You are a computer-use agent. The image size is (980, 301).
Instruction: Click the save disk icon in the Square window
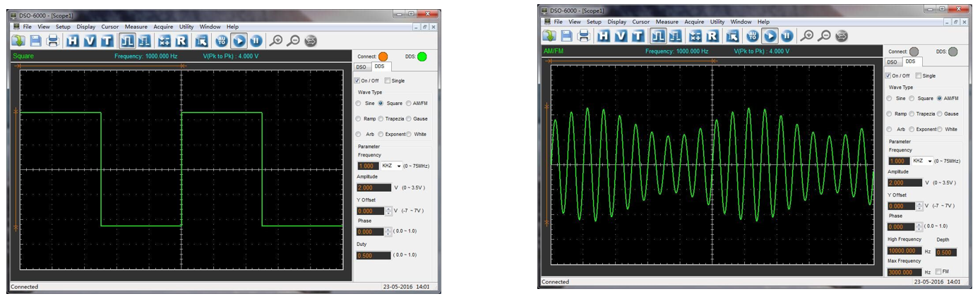36,41
